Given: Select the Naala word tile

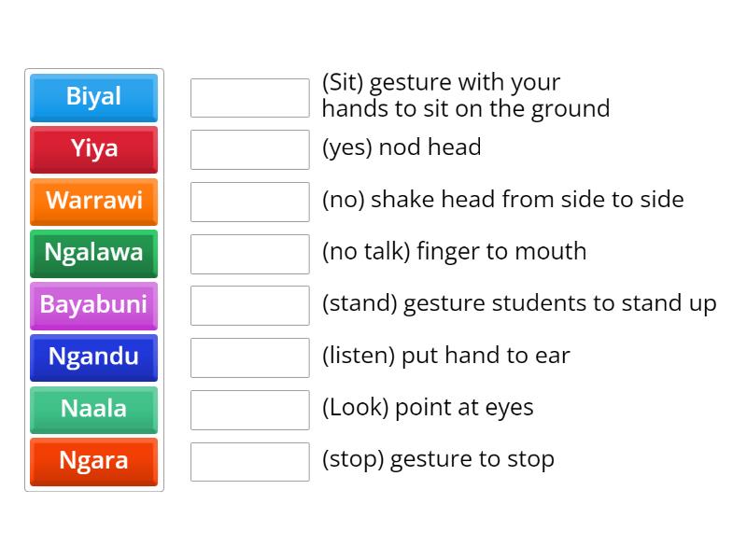Looking at the screenshot, I should click(93, 410).
